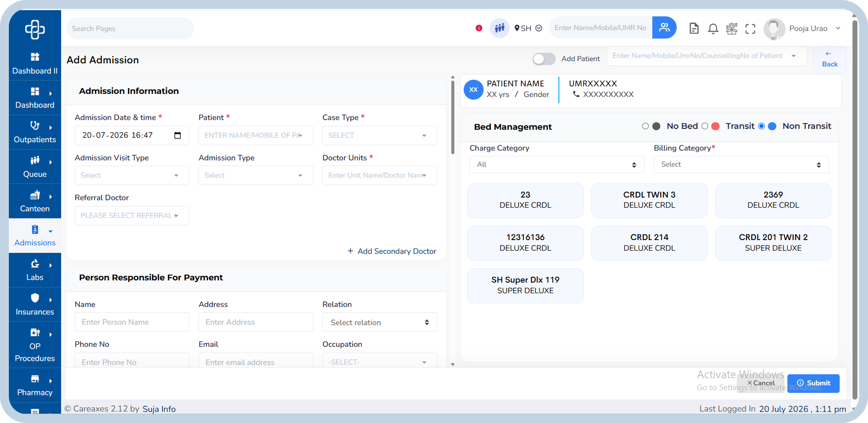Open the Case Type dropdown
The width and height of the screenshot is (868, 423).
click(380, 136)
